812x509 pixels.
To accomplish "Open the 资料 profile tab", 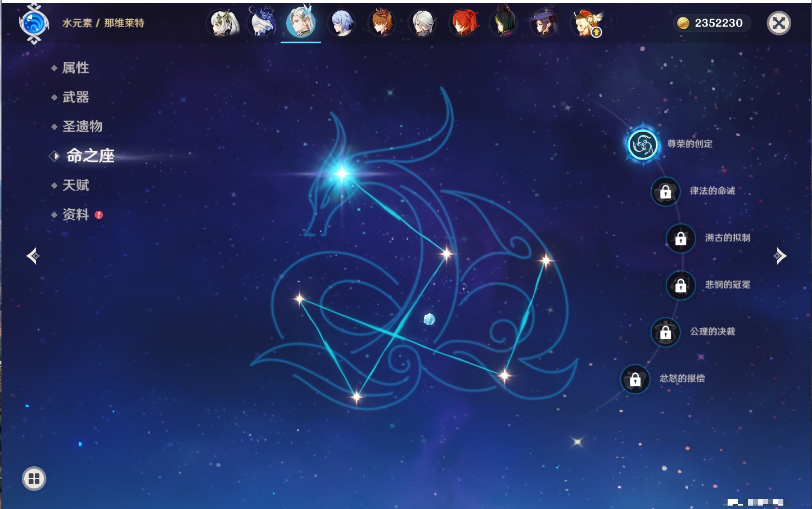I will pyautogui.click(x=75, y=215).
